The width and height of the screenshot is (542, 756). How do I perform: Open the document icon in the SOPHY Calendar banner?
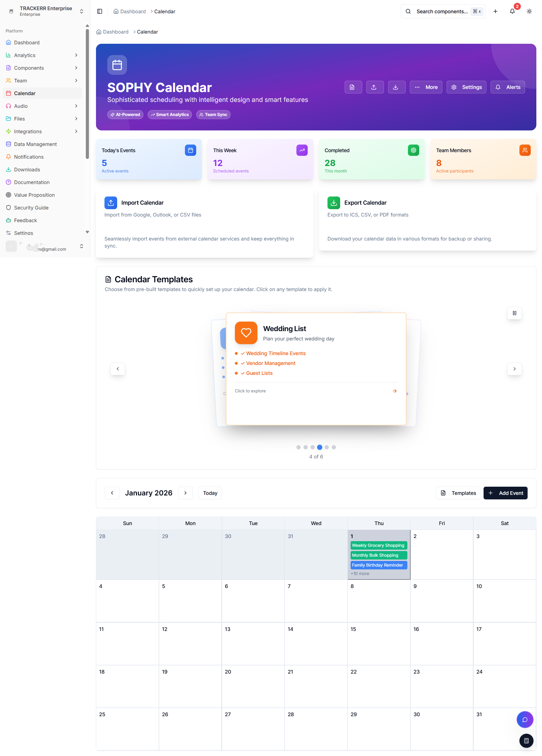(x=353, y=87)
